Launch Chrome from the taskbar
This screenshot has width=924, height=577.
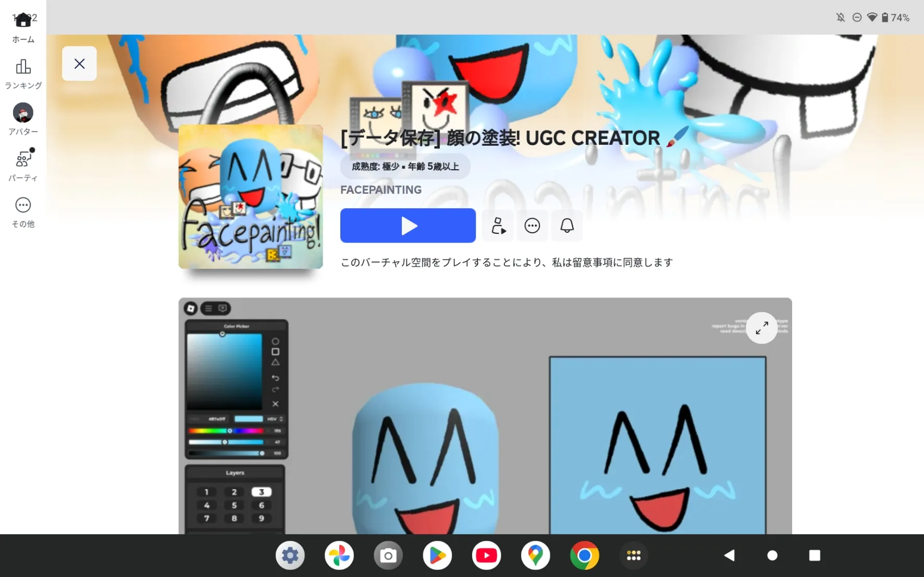coord(584,556)
